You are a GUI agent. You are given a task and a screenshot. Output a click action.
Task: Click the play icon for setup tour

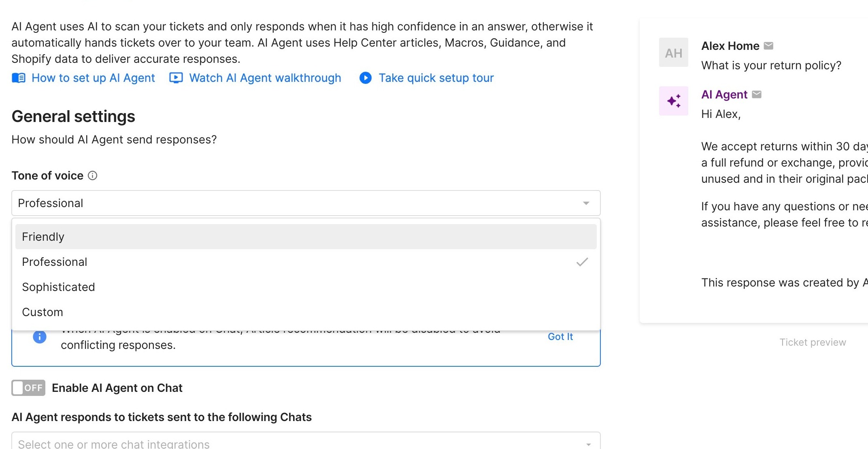click(x=365, y=78)
